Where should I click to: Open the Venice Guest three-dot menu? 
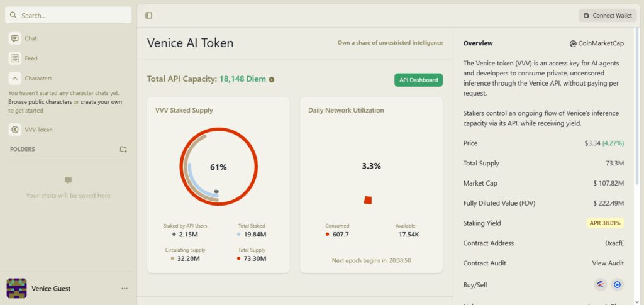125,289
